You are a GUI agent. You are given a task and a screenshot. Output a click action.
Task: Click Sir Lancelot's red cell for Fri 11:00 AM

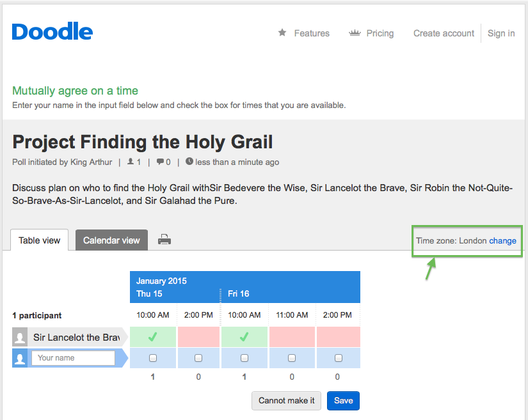click(292, 337)
